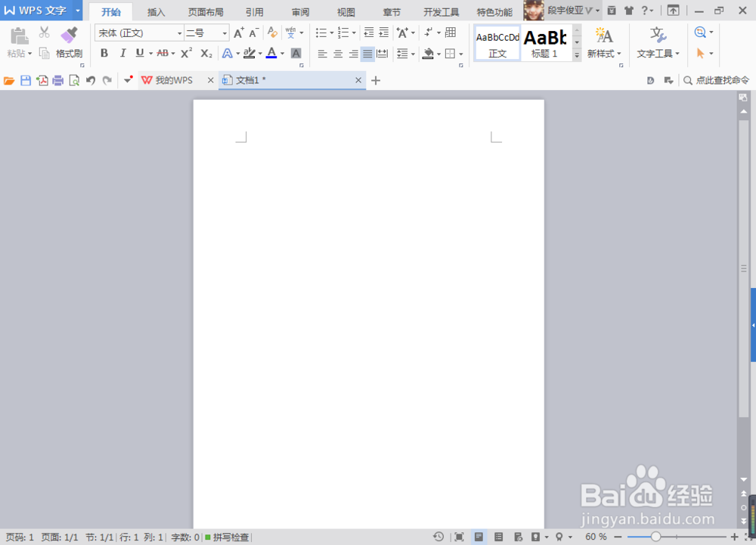This screenshot has width=756, height=545.
Task: Click the save disk icon
Action: coord(26,80)
